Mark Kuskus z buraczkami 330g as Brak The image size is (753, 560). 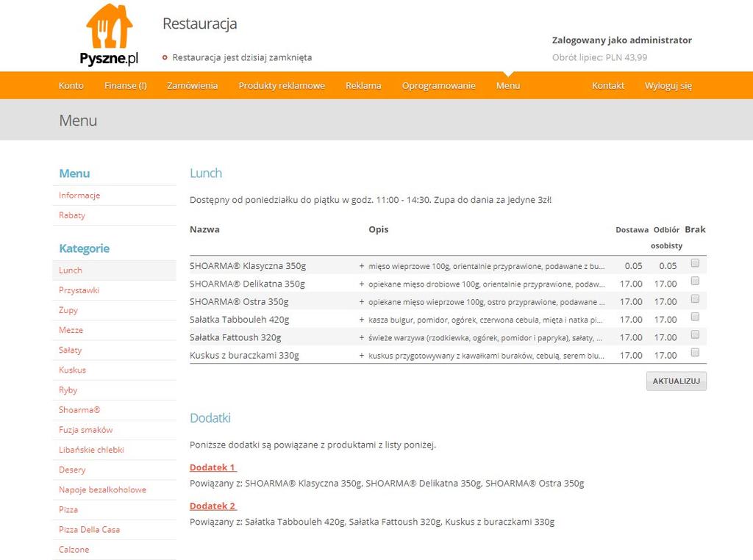(695, 353)
